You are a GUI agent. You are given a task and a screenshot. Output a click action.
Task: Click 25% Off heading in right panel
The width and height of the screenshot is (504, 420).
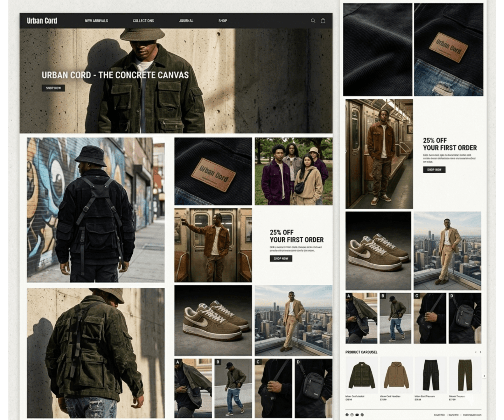click(x=450, y=144)
